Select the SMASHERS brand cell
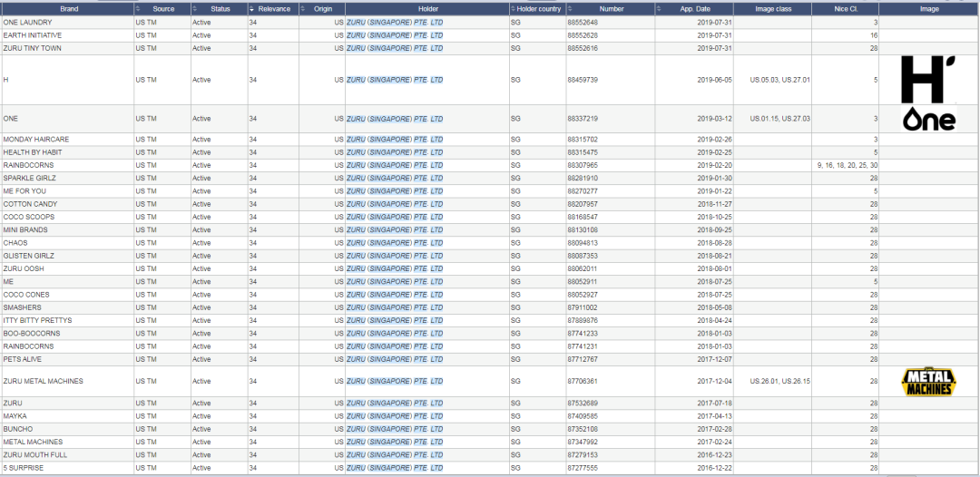Screen dimensions: 980x477 pos(67,307)
